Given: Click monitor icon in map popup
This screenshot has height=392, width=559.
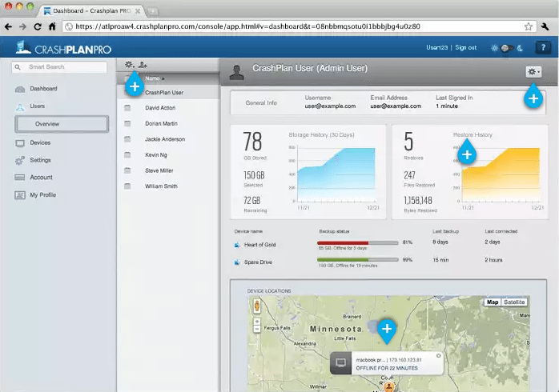Looking at the screenshot, I should (x=341, y=363).
